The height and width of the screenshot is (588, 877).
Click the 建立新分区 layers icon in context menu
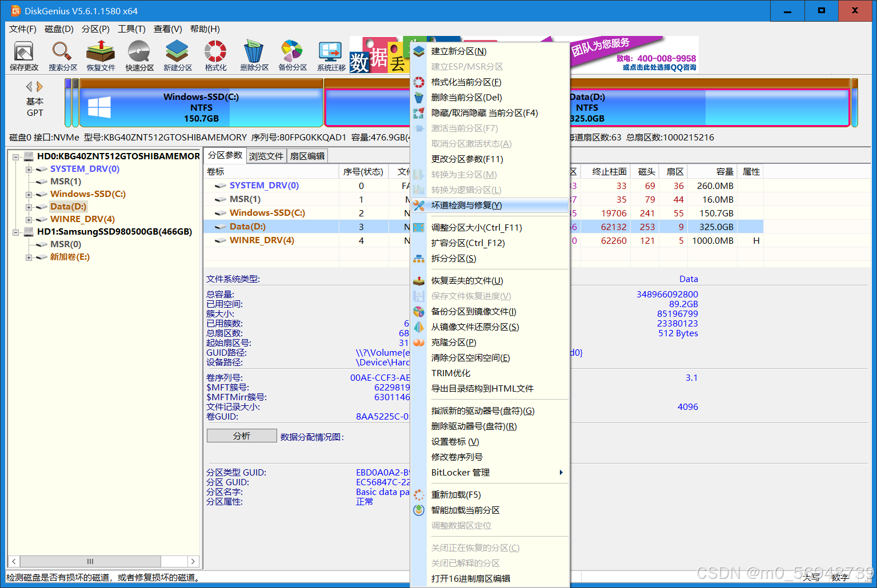click(419, 51)
